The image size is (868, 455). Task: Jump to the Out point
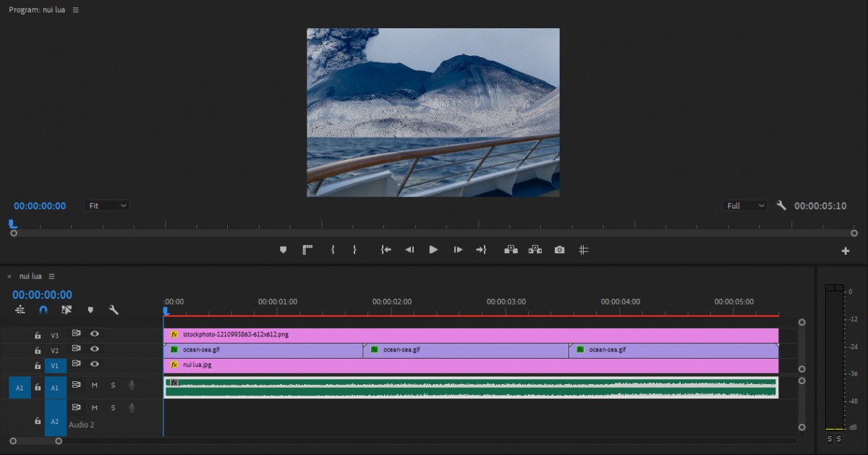481,250
